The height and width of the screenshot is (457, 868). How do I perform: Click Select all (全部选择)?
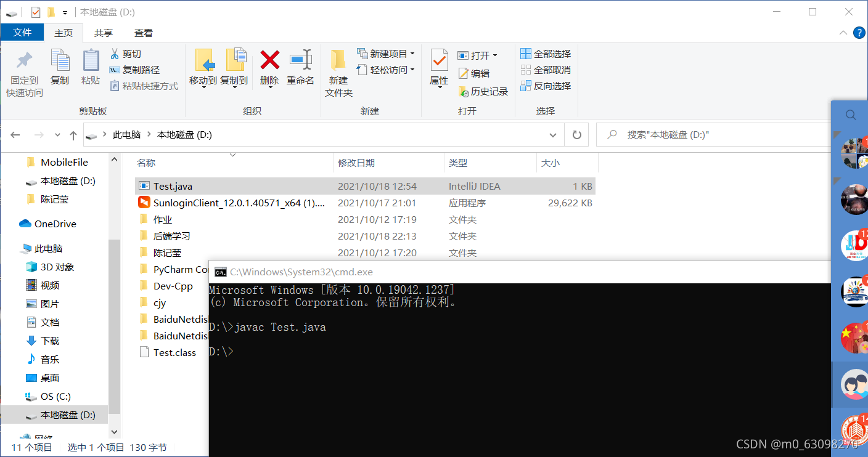coord(546,54)
